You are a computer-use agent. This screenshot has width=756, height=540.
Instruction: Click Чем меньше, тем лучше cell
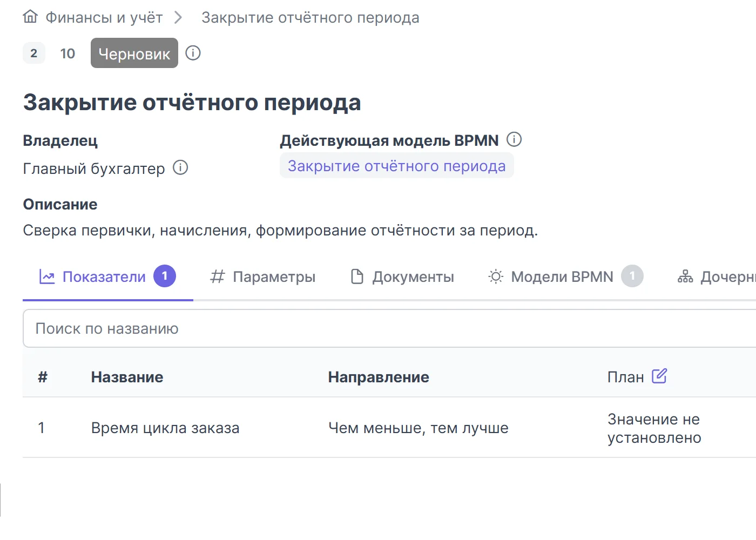pyautogui.click(x=418, y=428)
